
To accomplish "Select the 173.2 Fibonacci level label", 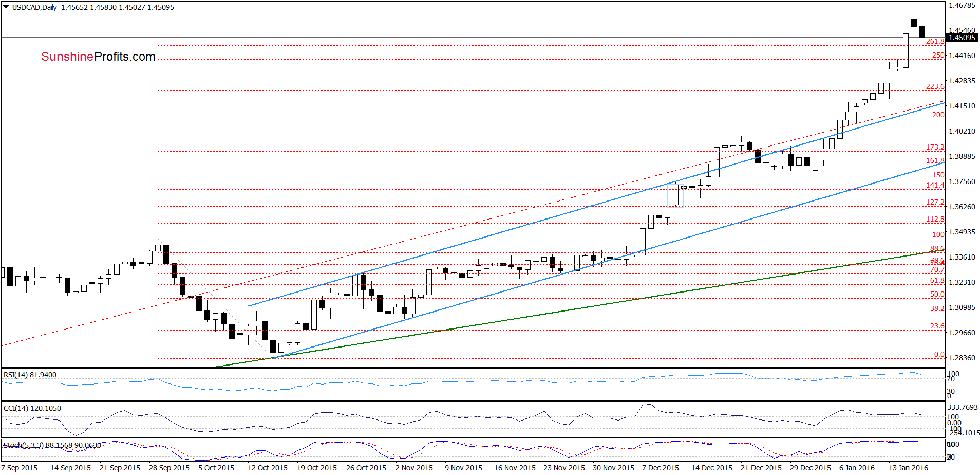I will pos(935,147).
